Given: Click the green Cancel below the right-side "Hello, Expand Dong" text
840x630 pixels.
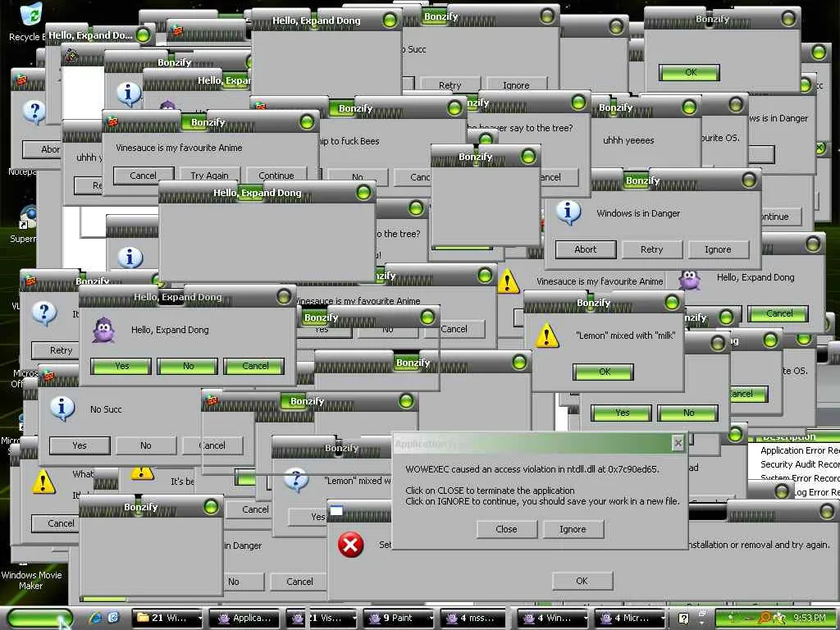Looking at the screenshot, I should coord(778,313).
